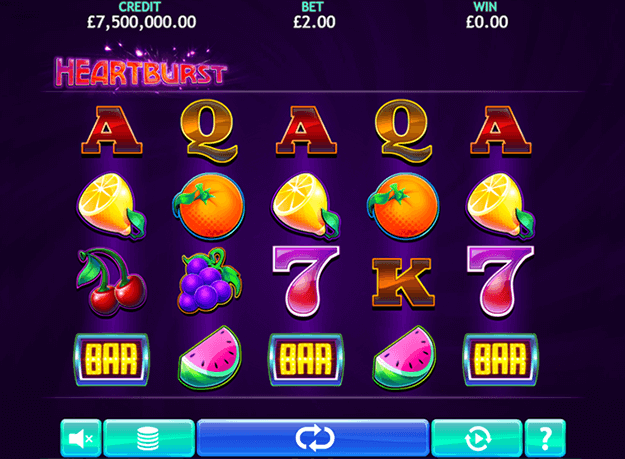
Task: Open the bet settings coin stack button
Action: [149, 438]
